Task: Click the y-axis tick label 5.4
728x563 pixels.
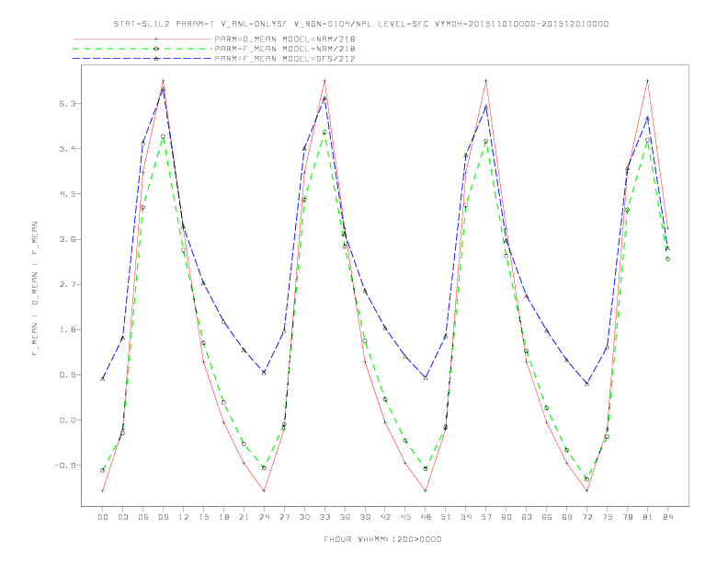Action: 67,149
